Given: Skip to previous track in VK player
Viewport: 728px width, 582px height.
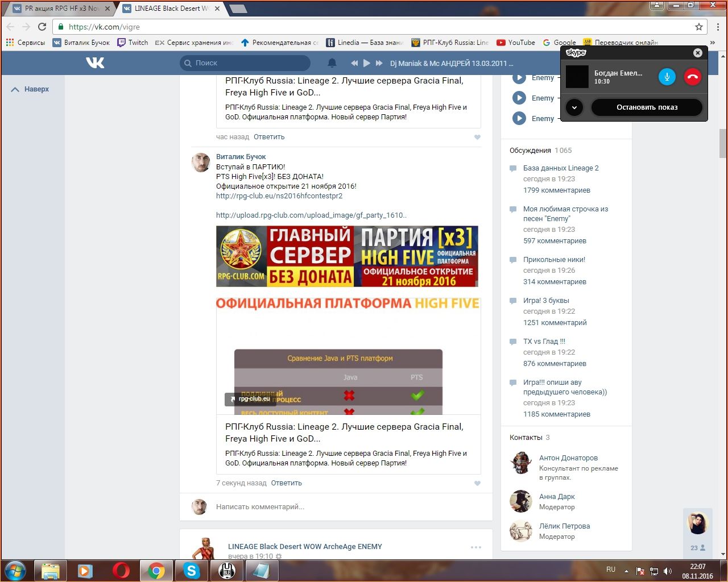Looking at the screenshot, I should pyautogui.click(x=354, y=63).
